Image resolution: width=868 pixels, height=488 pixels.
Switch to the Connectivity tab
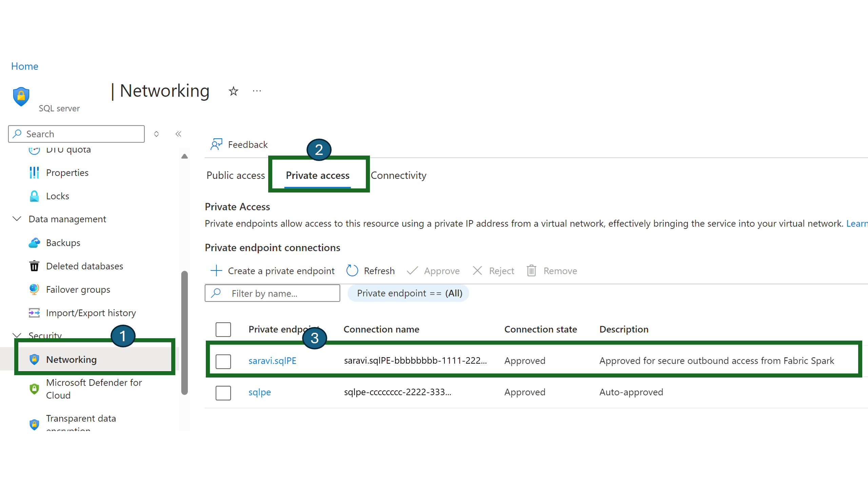point(398,175)
